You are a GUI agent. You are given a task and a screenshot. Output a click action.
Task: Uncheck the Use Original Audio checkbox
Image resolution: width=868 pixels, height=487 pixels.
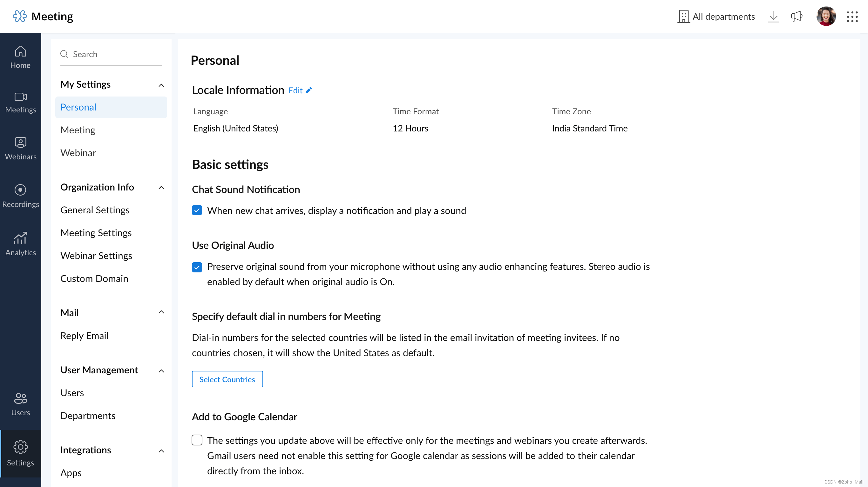coord(197,267)
